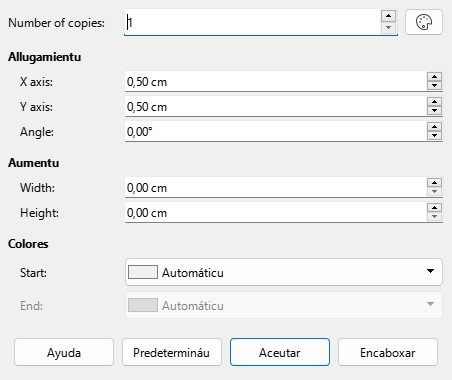Decrease Y axis value with down arrow
Screen dimensions: 452x380
[x=434, y=110]
